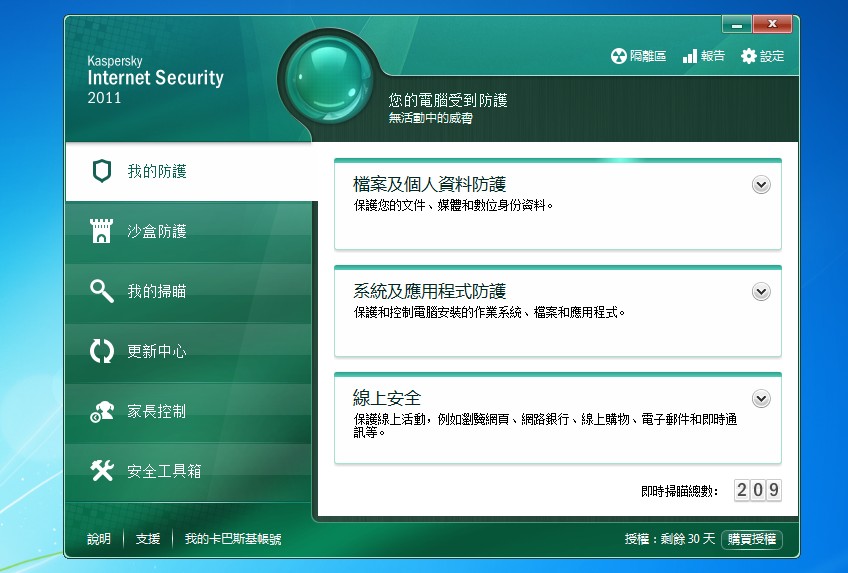Click the 授權：剩餘 30 天 text
The height and width of the screenshot is (573, 848).
coord(670,538)
